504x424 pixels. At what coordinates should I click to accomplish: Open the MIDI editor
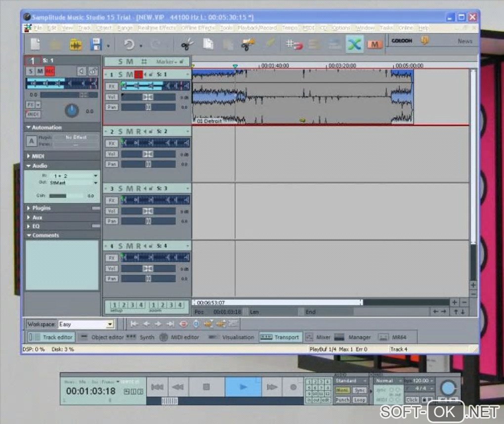click(179, 337)
